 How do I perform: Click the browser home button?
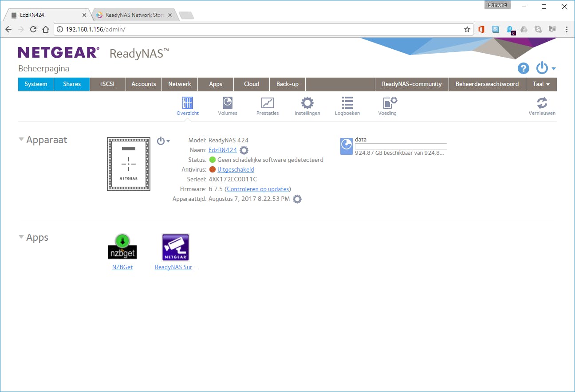tap(46, 29)
